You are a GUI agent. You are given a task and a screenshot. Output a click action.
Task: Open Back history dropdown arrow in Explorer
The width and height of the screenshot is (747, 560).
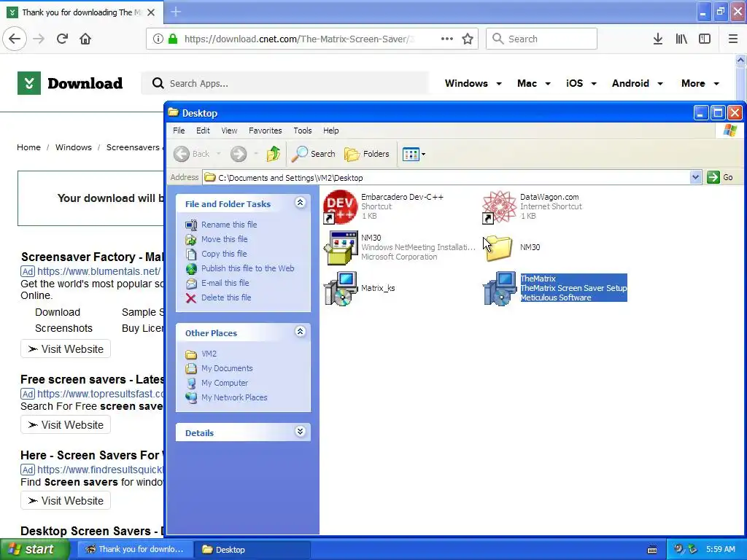click(219, 154)
